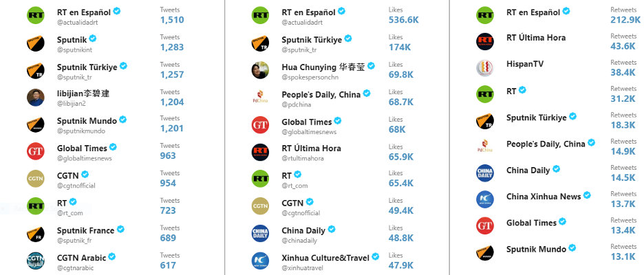Open the @sputnikint handle link

75,49
